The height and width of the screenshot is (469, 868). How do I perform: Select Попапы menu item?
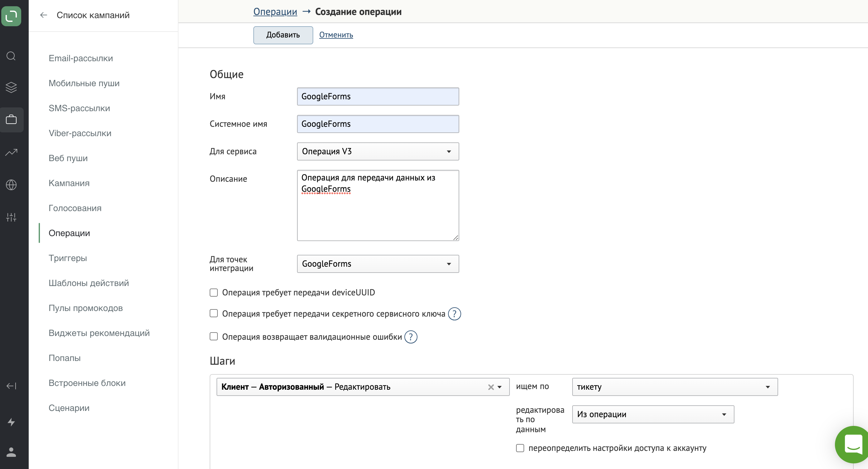coord(64,358)
